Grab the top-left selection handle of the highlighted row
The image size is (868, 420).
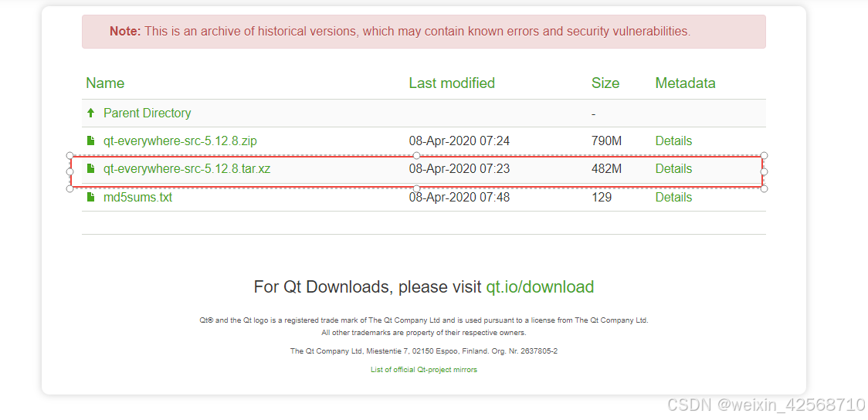coord(70,155)
